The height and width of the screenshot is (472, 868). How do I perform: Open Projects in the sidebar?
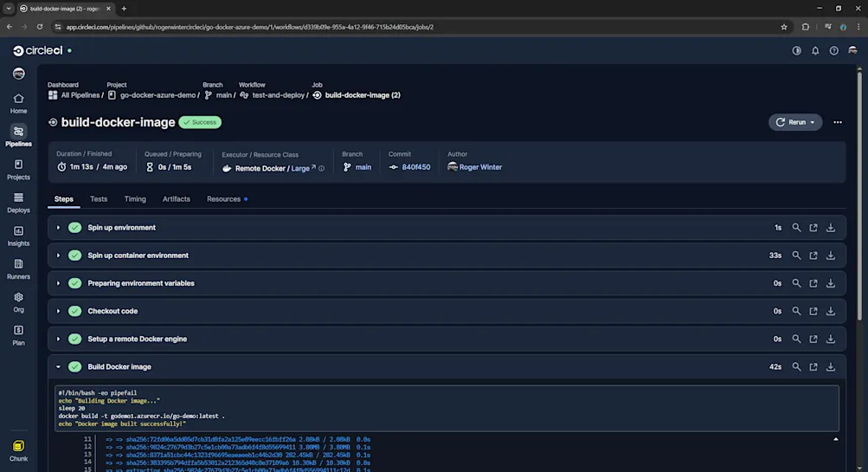(x=18, y=170)
